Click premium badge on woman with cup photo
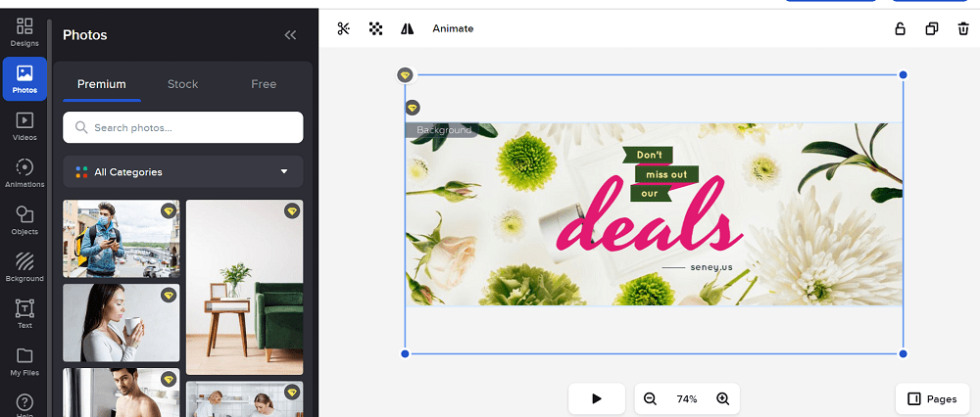Screen dimensions: 980x417 (169, 295)
